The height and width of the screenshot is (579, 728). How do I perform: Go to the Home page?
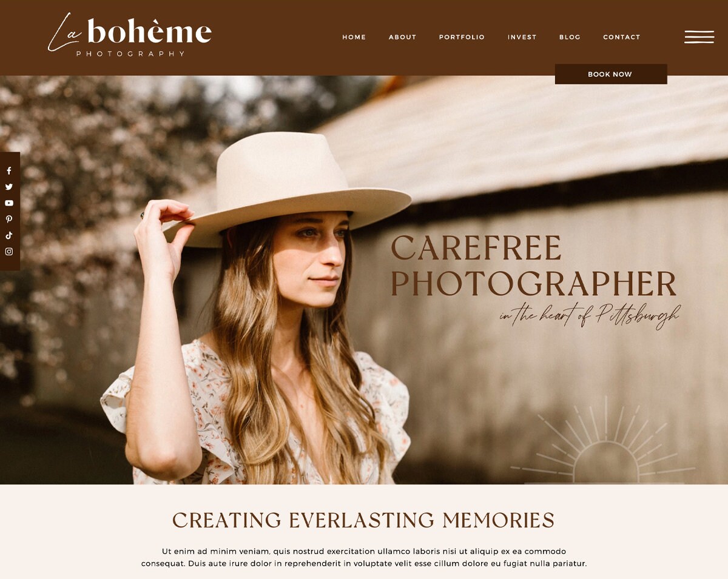(x=354, y=37)
